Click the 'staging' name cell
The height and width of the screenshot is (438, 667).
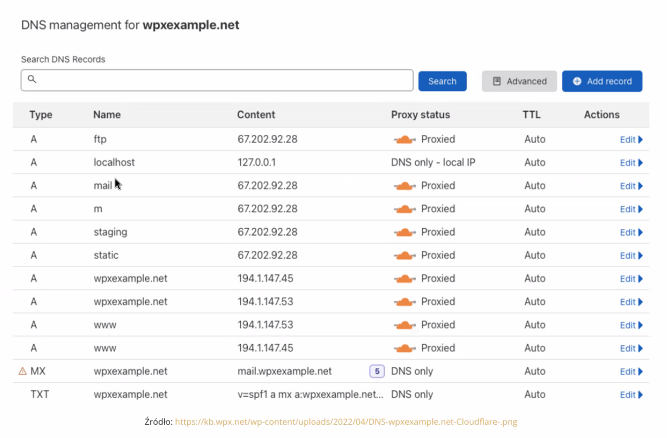111,232
